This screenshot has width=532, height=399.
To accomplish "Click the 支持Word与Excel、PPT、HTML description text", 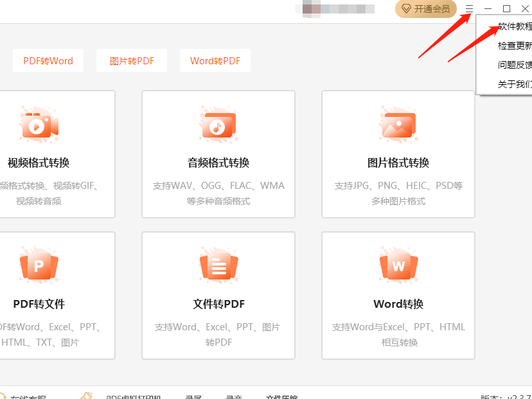I will pyautogui.click(x=398, y=327).
